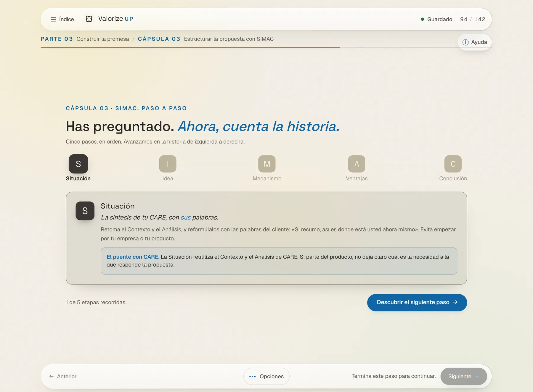Click the arrow icon on Siguiente
This screenshot has height=392, width=533.
(477, 376)
